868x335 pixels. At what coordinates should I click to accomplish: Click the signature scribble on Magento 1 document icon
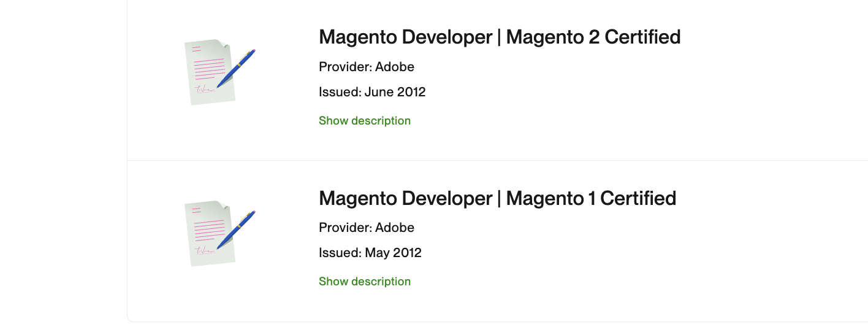pyautogui.click(x=204, y=251)
